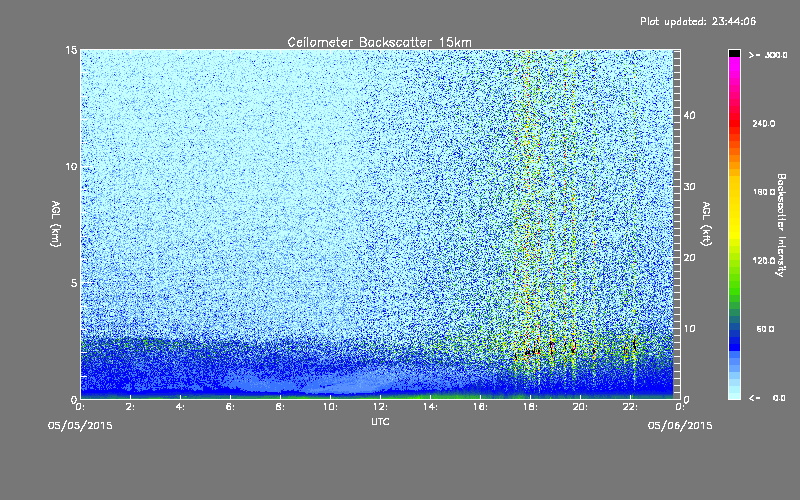Click the right AGL (kft) axis label
800x500 pixels.
point(706,224)
